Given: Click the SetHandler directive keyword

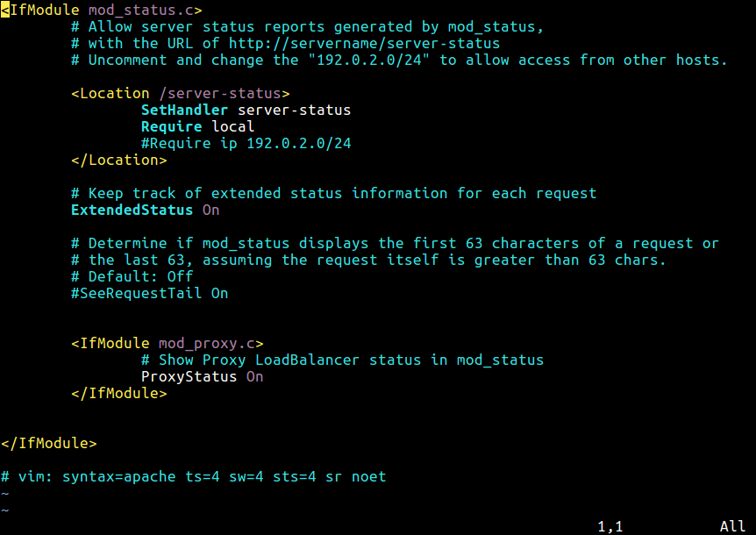Looking at the screenshot, I should (x=184, y=110).
